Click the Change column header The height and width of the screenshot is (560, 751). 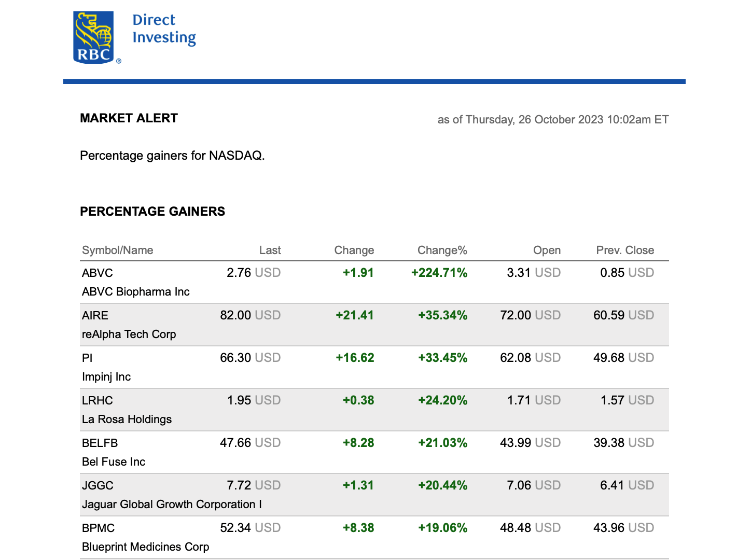[354, 250]
